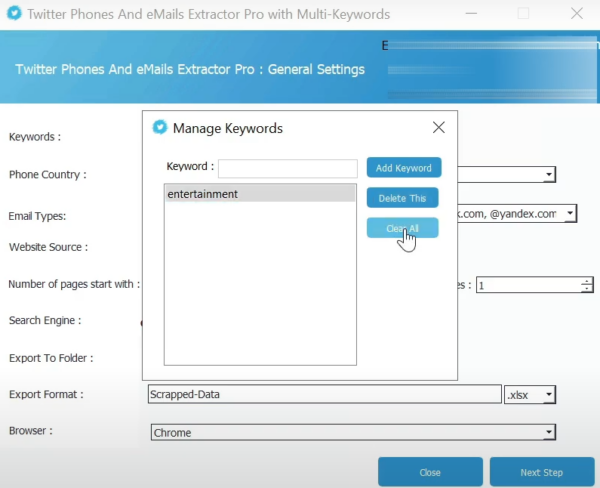Minimize the Extractor Pro window
Image resolution: width=600 pixels, height=488 pixels.
pyautogui.click(x=467, y=15)
